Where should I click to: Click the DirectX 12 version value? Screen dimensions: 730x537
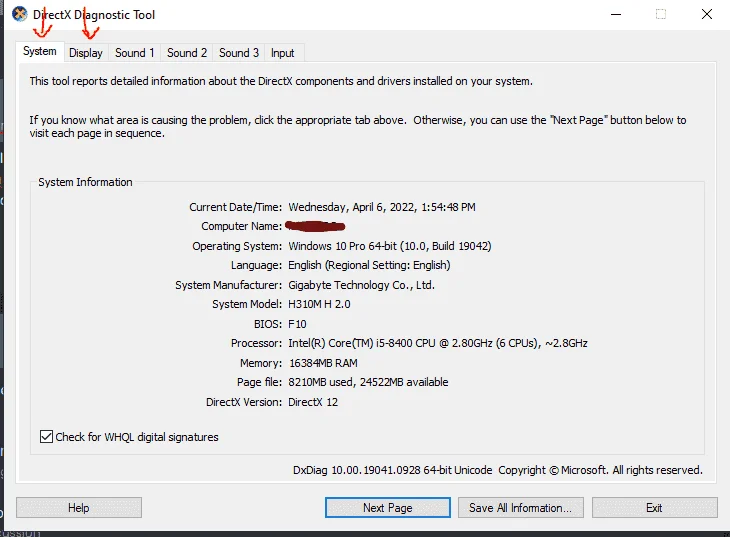(x=313, y=402)
